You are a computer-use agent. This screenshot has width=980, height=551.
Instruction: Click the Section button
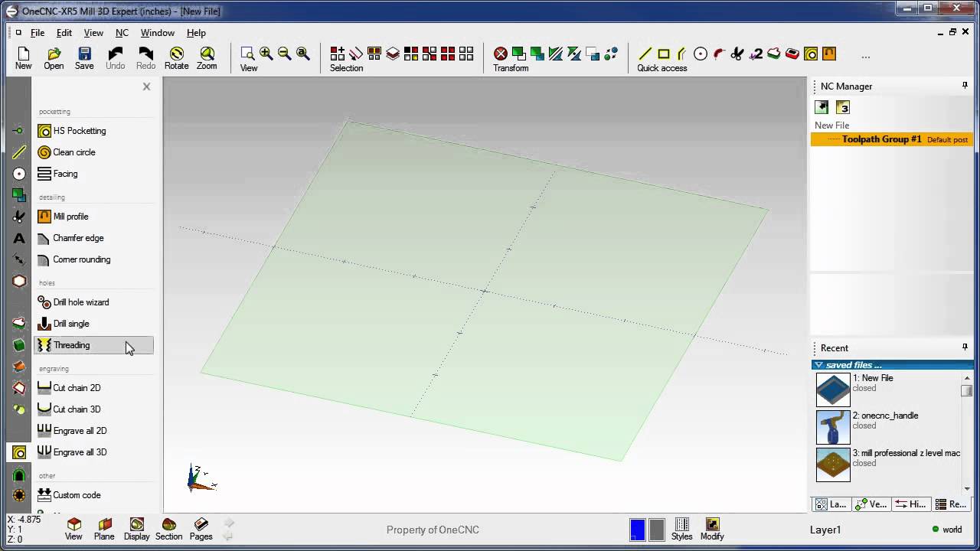pos(168,529)
